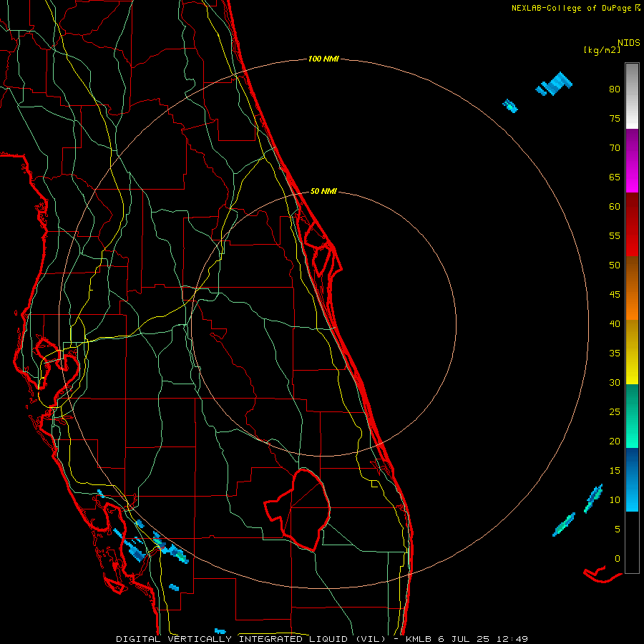Screen dimensions: 644x644
Task: Click the 75 value on the scale
Action: tap(615, 119)
